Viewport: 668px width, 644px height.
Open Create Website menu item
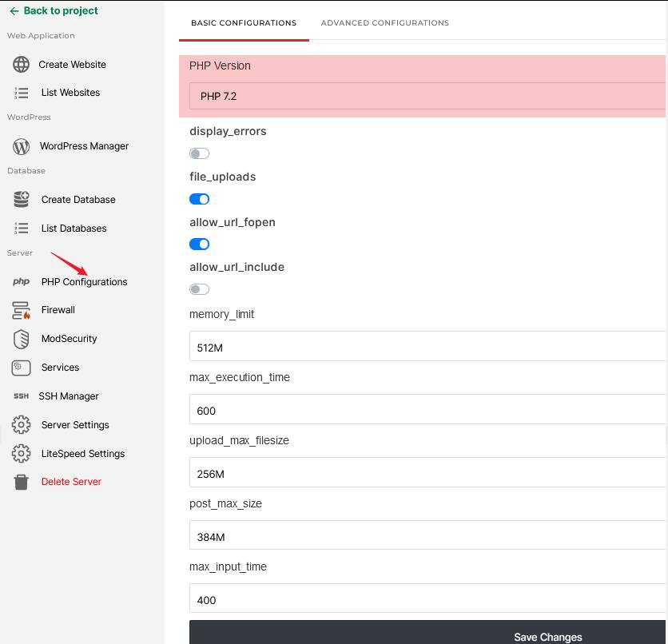[73, 64]
